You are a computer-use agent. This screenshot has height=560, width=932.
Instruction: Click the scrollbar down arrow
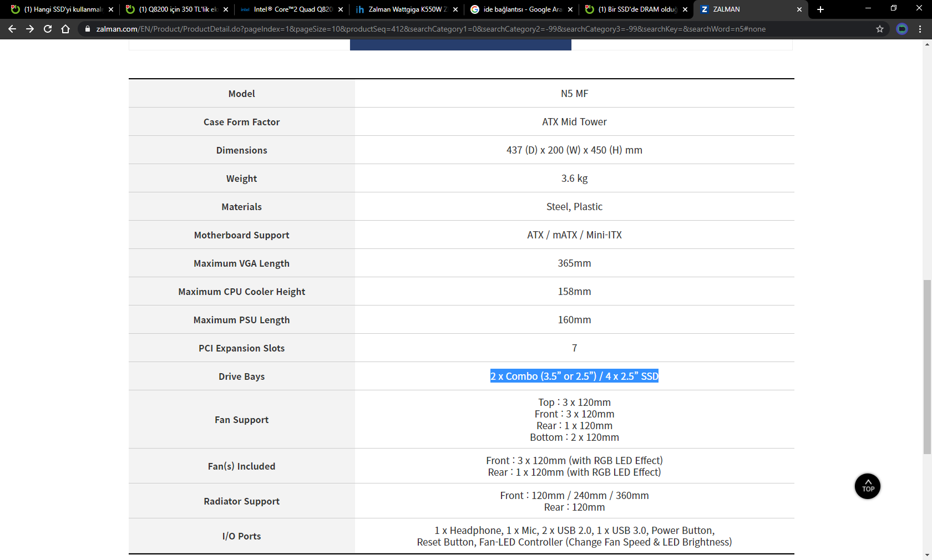pyautogui.click(x=927, y=555)
